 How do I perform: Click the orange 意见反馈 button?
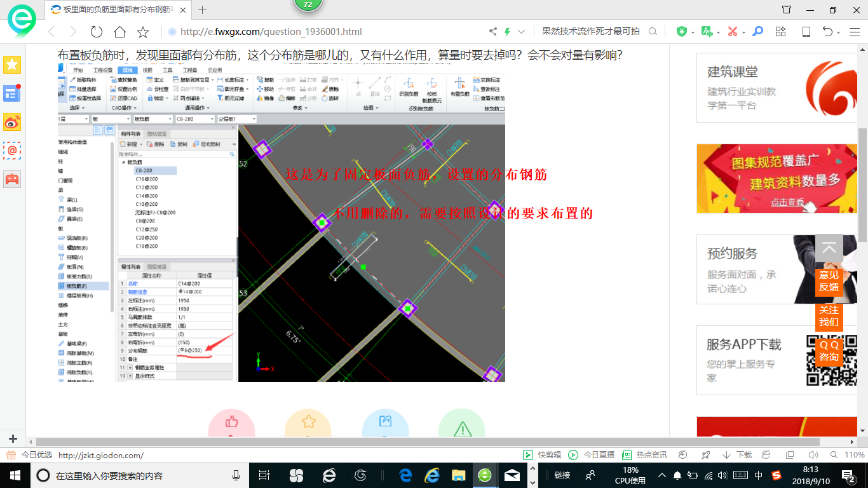pyautogui.click(x=829, y=281)
